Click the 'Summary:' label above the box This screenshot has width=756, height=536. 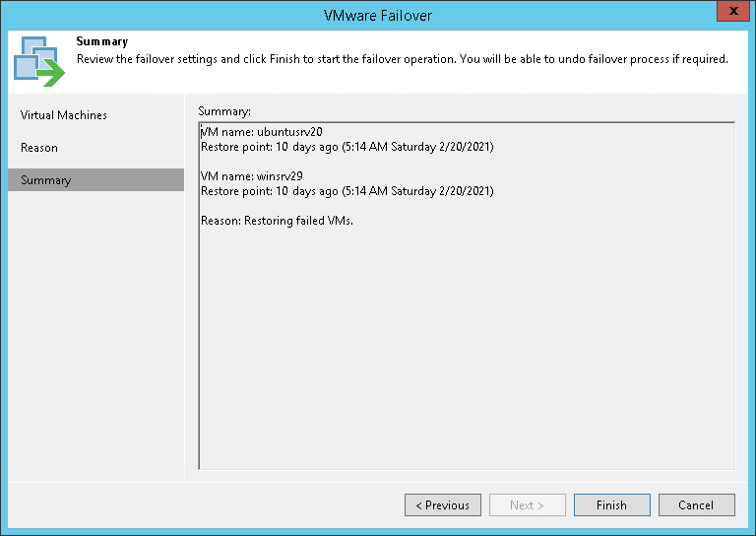click(x=224, y=111)
